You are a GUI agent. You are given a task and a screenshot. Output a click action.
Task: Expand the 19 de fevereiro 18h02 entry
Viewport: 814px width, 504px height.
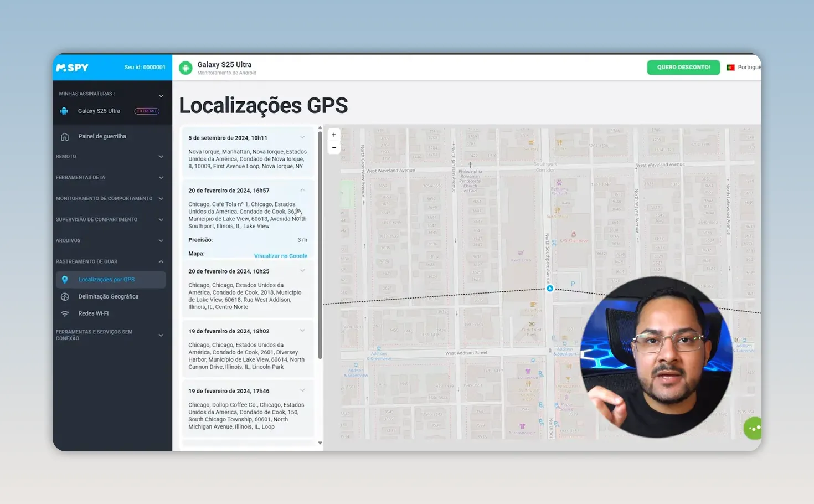point(302,331)
